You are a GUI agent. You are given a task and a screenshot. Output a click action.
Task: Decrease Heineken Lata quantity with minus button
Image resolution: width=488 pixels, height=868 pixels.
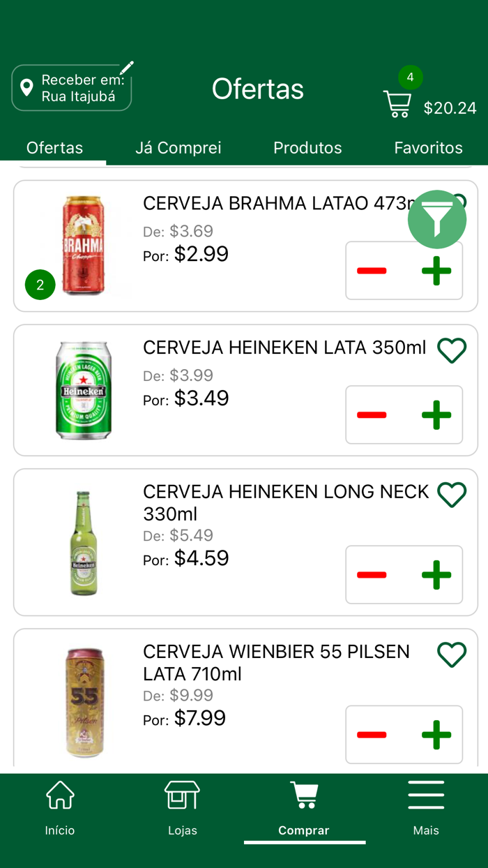click(x=372, y=414)
